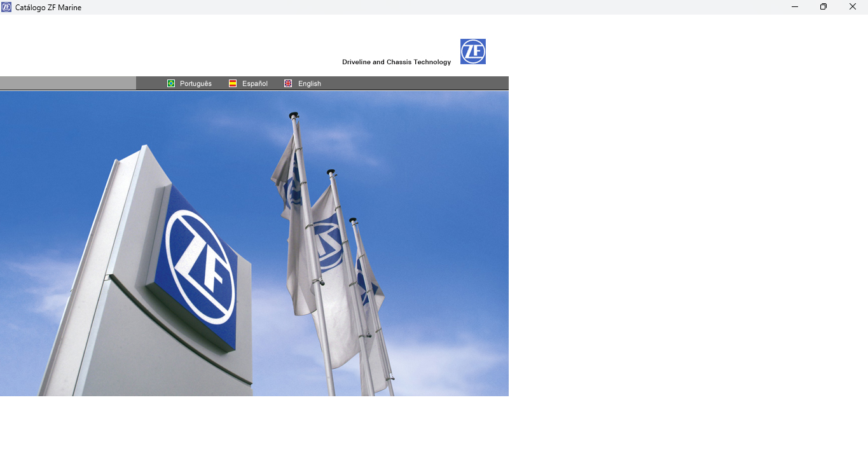868x456 pixels.
Task: Click the Catálogo ZF Marine title bar app icon
Action: tap(6, 7)
